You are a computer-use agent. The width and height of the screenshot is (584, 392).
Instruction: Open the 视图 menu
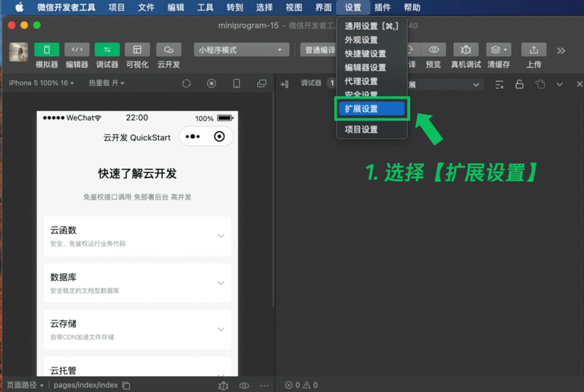point(293,8)
